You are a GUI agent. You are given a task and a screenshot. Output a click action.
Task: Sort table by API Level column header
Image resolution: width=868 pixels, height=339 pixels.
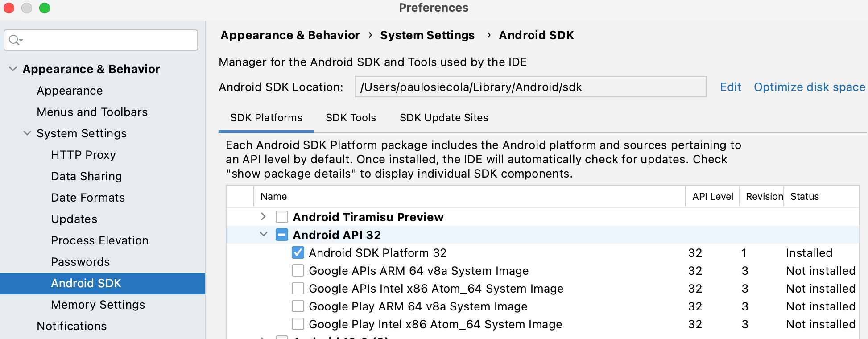(712, 197)
